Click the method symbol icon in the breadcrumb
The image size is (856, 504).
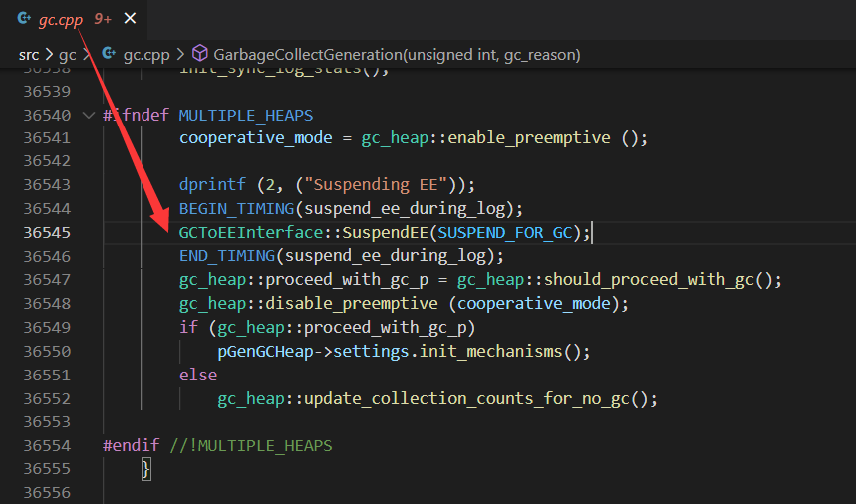[199, 54]
